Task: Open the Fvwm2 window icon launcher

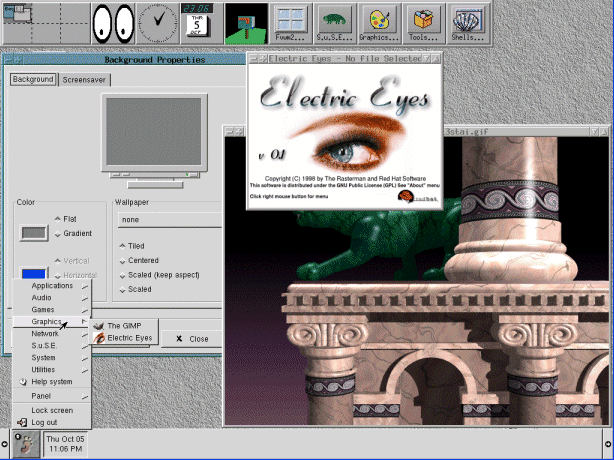Action: (x=291, y=23)
